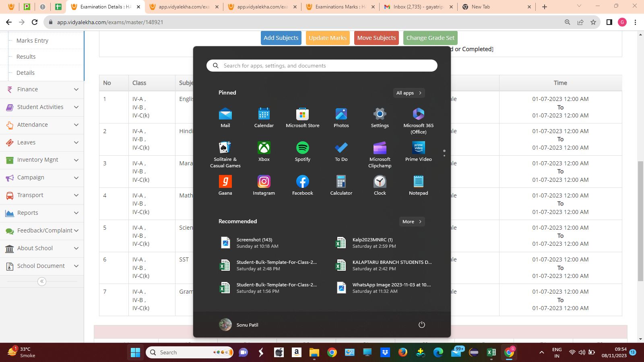Expand the Attendance sidebar menu

[x=42, y=125]
